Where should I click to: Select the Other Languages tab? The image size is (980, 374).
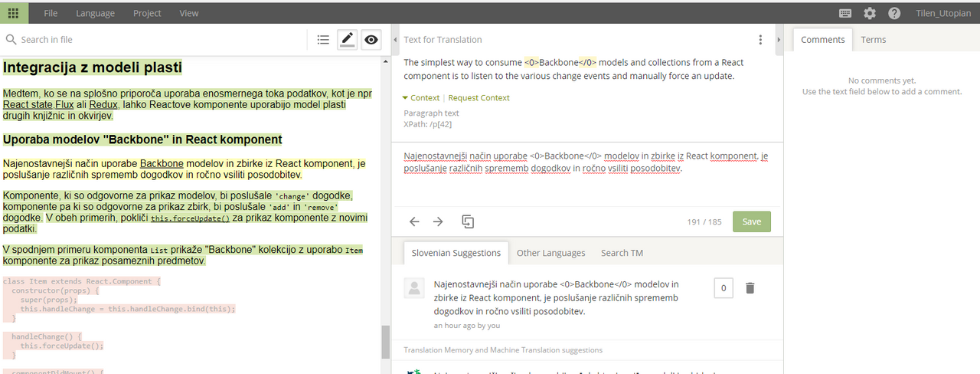[x=550, y=253]
